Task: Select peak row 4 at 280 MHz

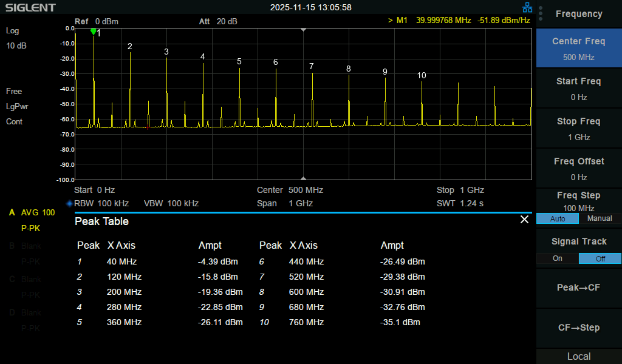Action: tap(160, 307)
